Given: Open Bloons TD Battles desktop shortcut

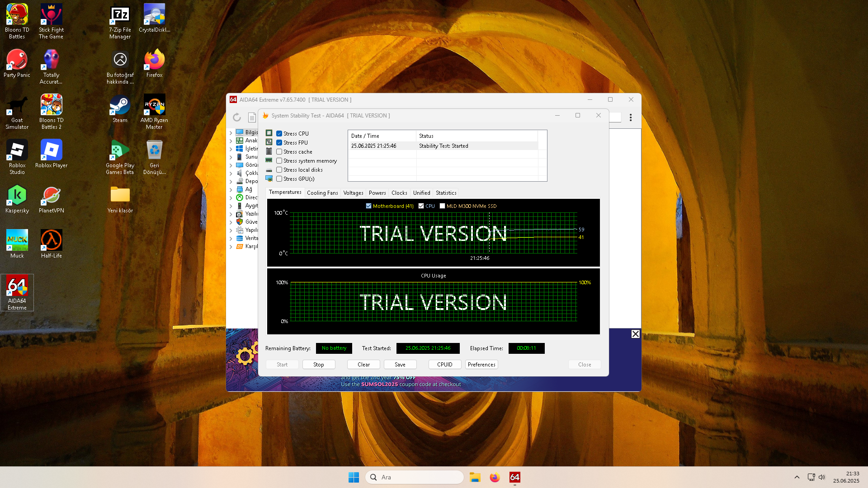Looking at the screenshot, I should coord(17,21).
